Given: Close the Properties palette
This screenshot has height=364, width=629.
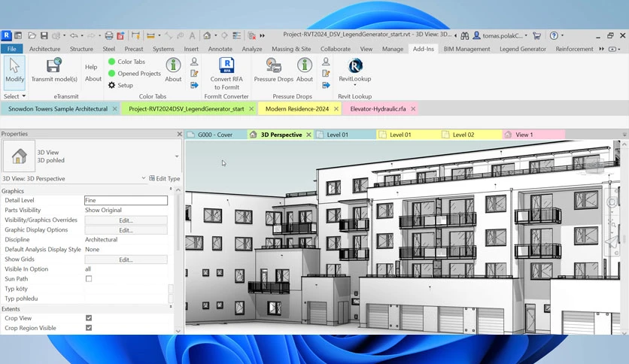Looking at the screenshot, I should point(179,134).
